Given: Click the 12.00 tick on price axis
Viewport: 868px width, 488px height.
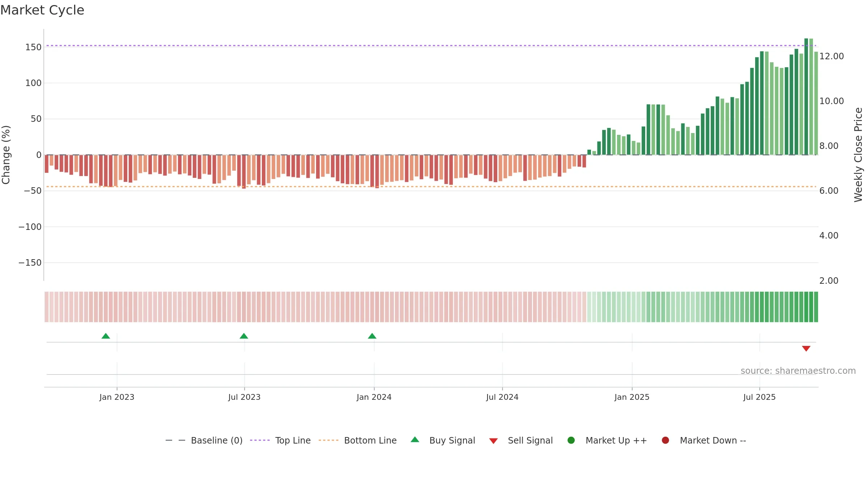Looking at the screenshot, I should coord(831,56).
